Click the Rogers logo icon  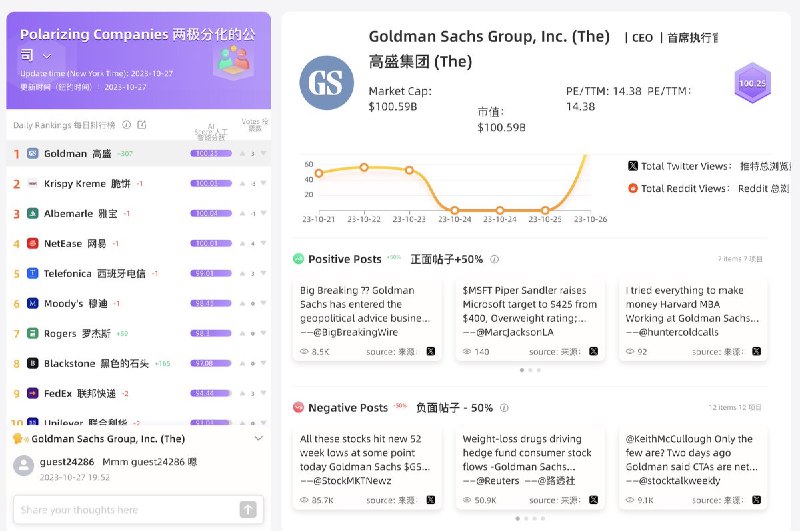[x=33, y=334]
